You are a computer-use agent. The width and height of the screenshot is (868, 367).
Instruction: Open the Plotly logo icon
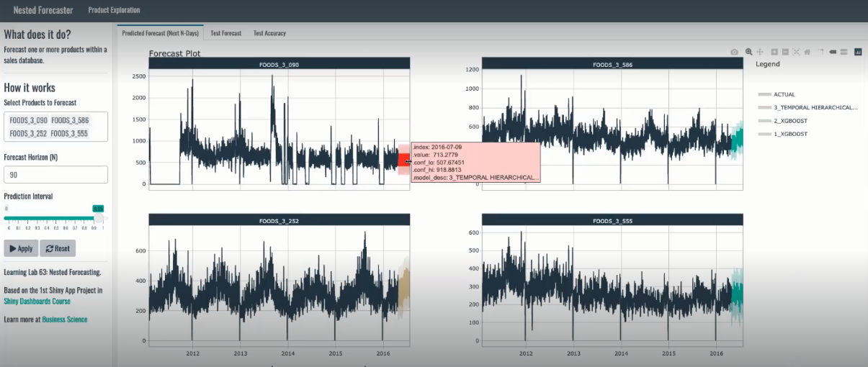[x=858, y=52]
